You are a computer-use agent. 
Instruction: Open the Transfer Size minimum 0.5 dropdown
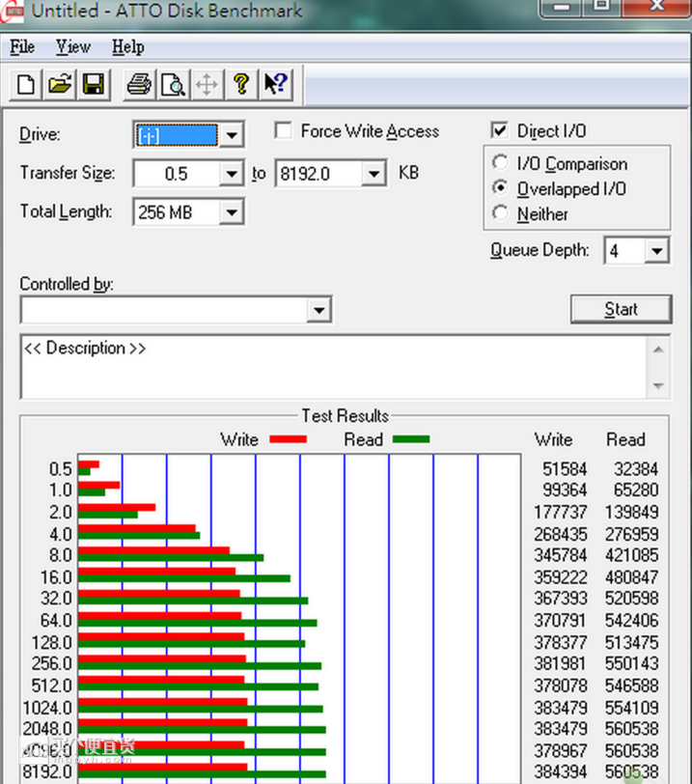[x=232, y=174]
